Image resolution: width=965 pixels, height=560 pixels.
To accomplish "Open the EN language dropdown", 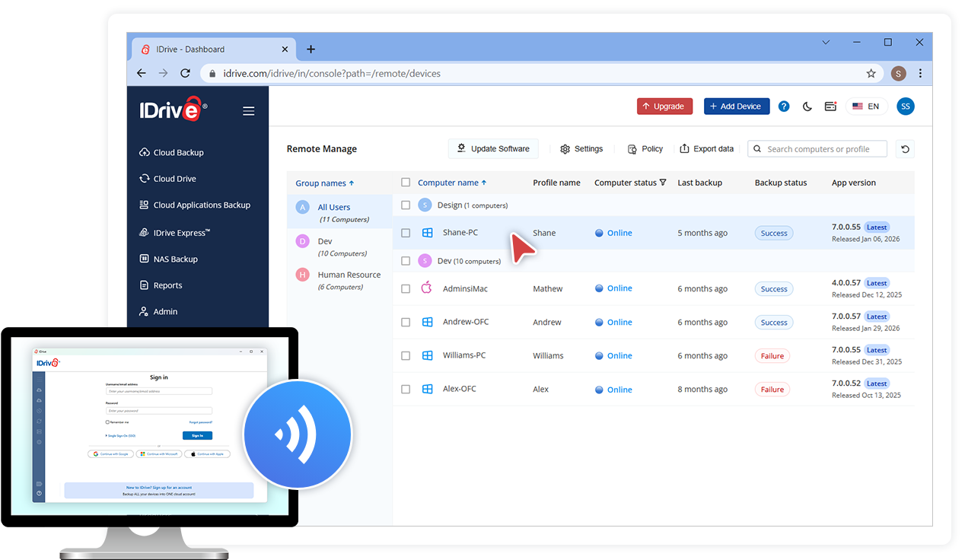I will click(x=866, y=107).
